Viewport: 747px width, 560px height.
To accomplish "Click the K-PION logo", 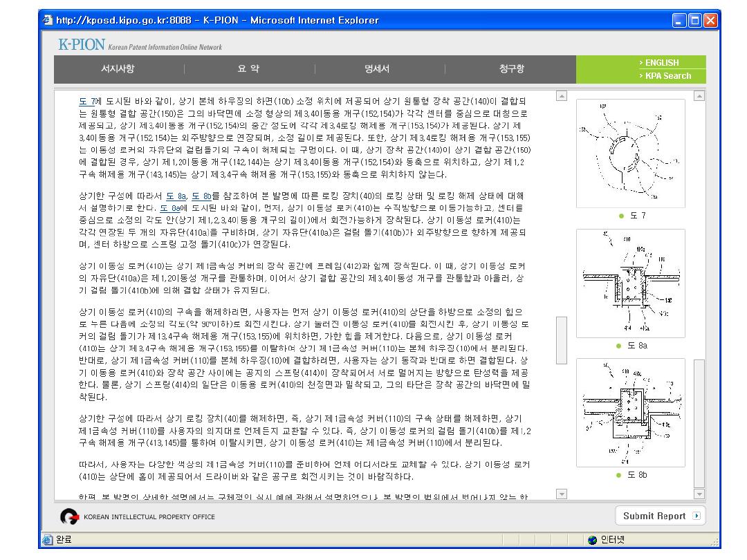I will (82, 44).
